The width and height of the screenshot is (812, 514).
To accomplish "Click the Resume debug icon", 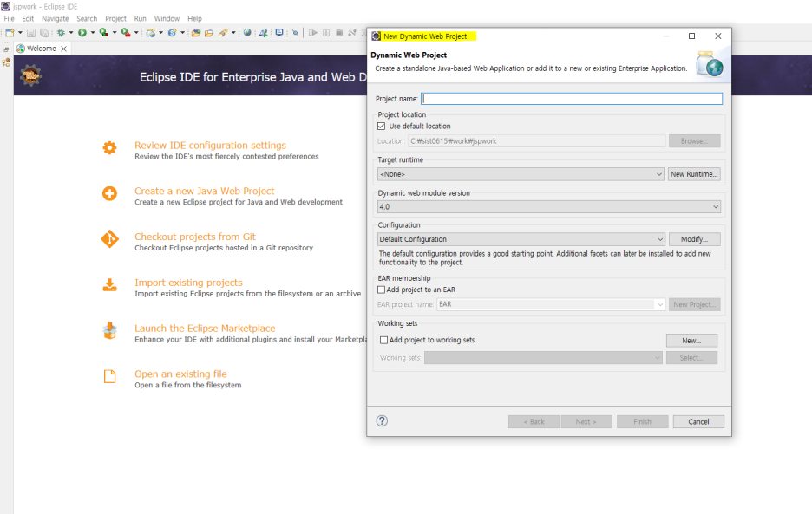I will pyautogui.click(x=313, y=33).
